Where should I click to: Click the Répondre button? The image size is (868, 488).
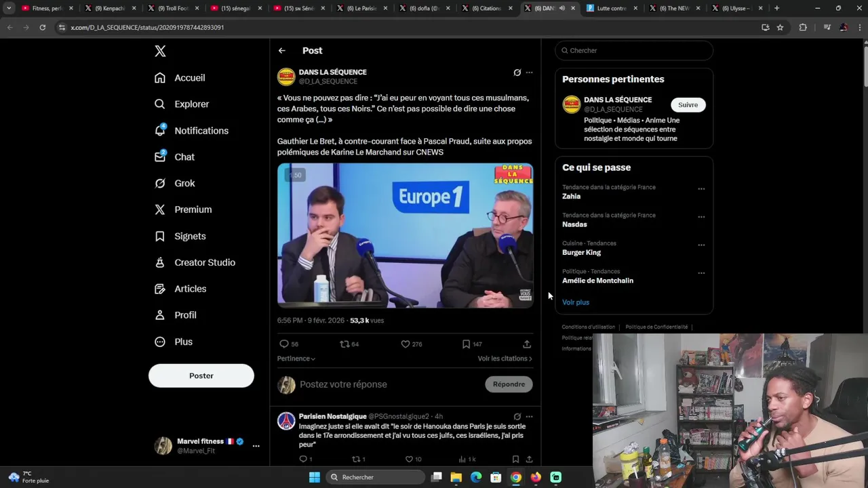509,384
